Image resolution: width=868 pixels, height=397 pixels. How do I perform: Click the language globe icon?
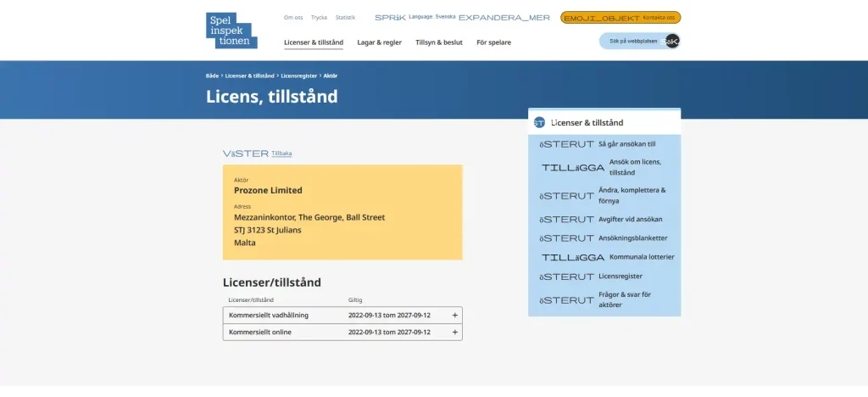[390, 18]
